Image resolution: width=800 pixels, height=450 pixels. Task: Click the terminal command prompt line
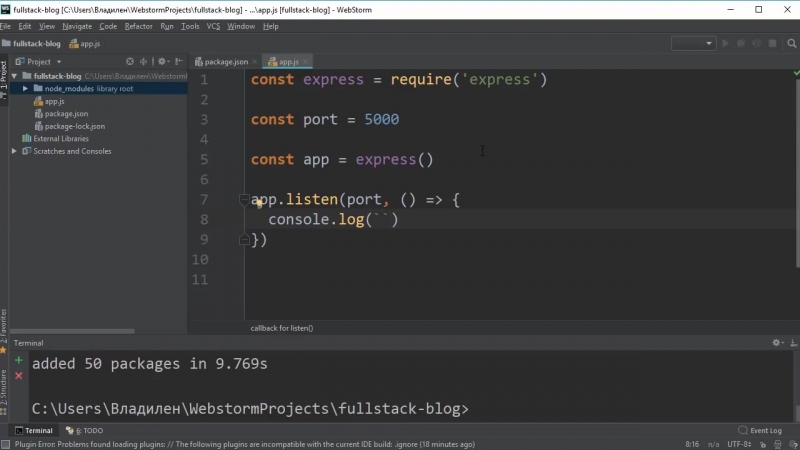tap(250, 409)
